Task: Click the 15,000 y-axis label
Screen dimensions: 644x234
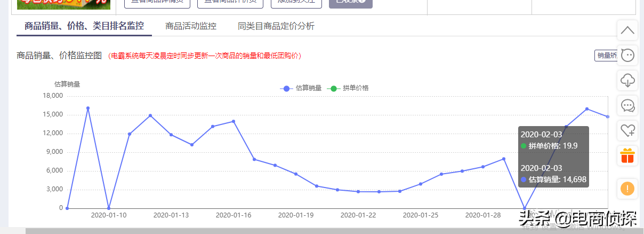Action: pyautogui.click(x=53, y=115)
